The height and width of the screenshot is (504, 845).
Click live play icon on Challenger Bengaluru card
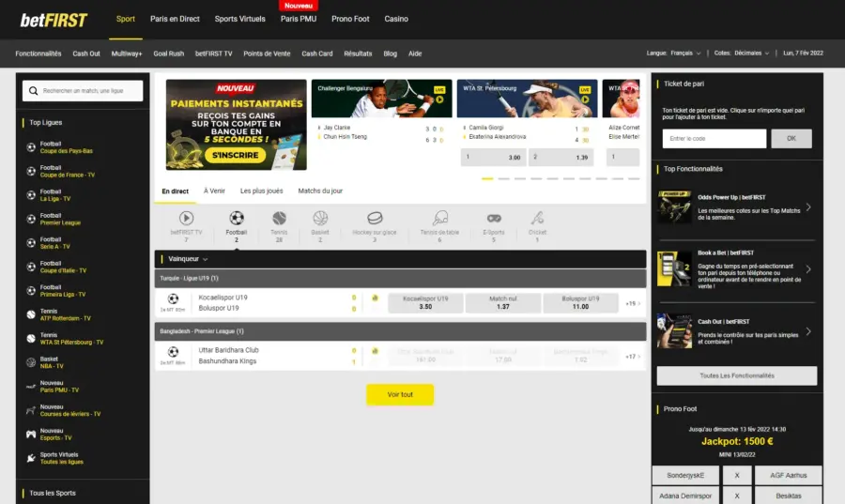pyautogui.click(x=439, y=99)
